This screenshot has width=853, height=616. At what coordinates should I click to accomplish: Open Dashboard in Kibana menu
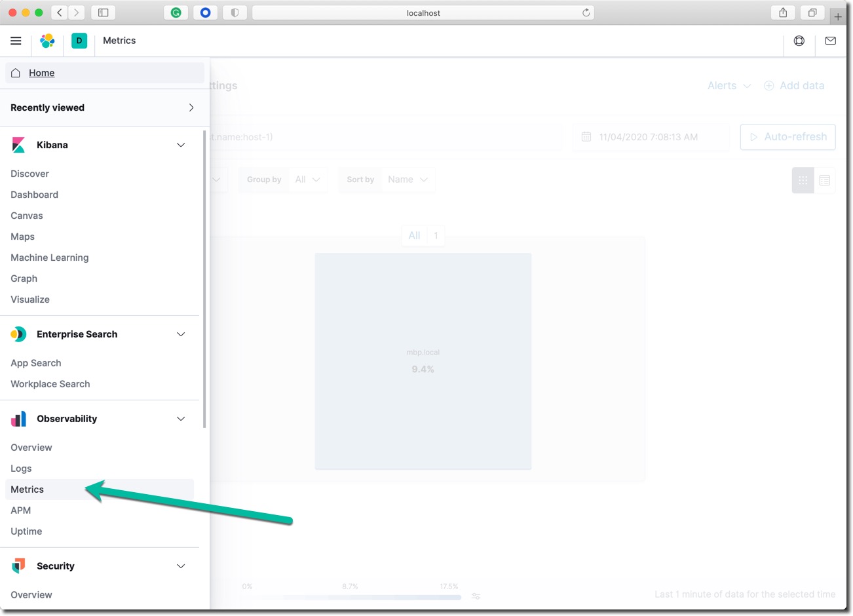click(34, 195)
